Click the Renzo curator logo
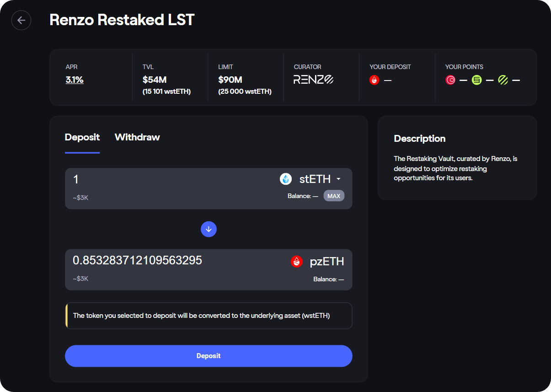The height and width of the screenshot is (392, 551). pos(313,80)
